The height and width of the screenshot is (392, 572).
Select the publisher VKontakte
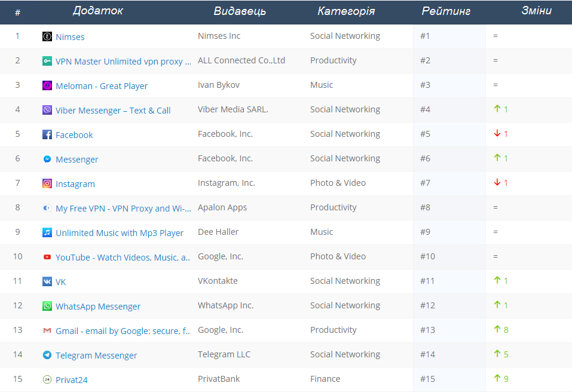point(218,281)
